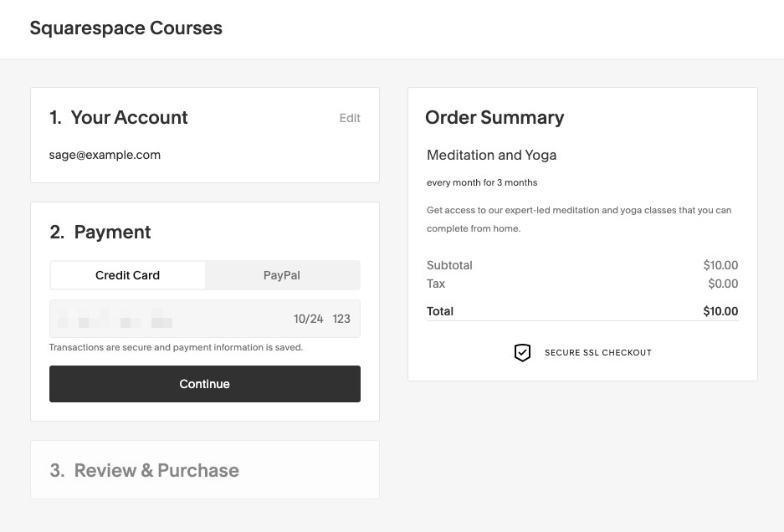Click the Tax amount of $0.00
Viewport: 784px width, 532px height.
tap(723, 284)
